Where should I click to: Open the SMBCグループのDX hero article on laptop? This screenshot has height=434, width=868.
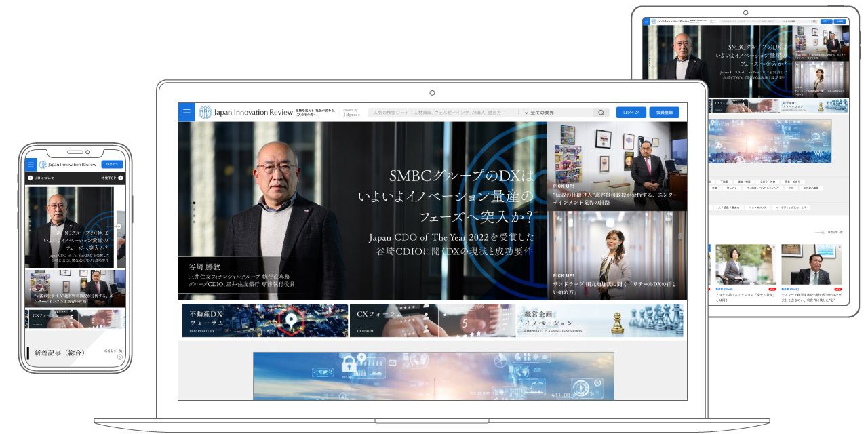pos(362,211)
